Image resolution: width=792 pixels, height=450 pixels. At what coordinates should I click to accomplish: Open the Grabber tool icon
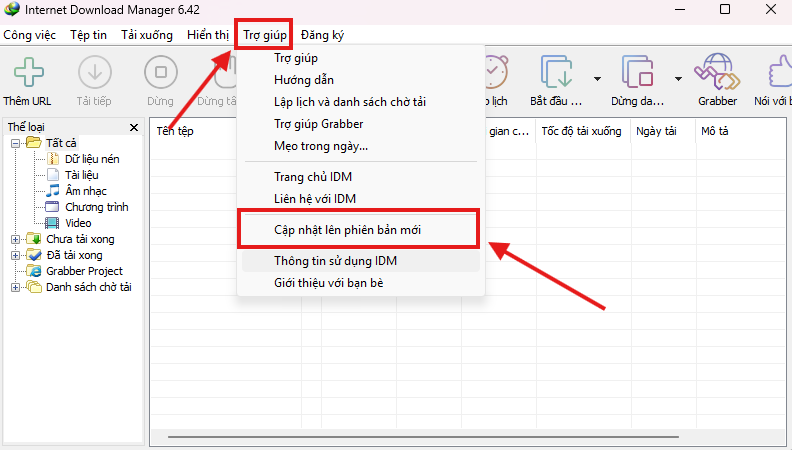(x=717, y=71)
